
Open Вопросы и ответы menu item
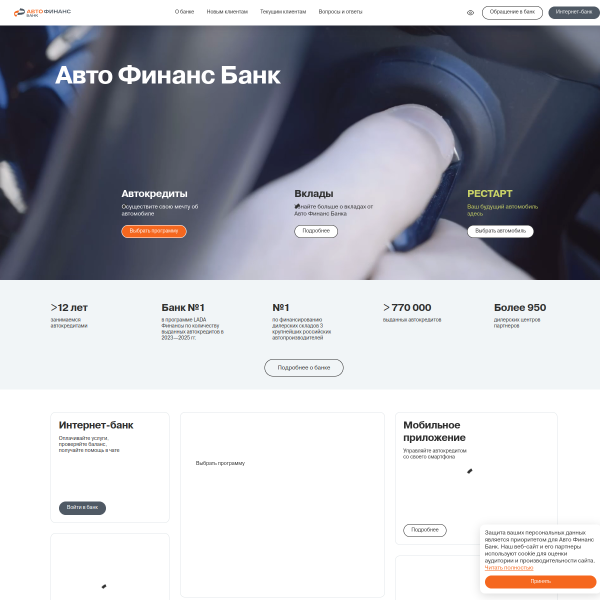(340, 12)
